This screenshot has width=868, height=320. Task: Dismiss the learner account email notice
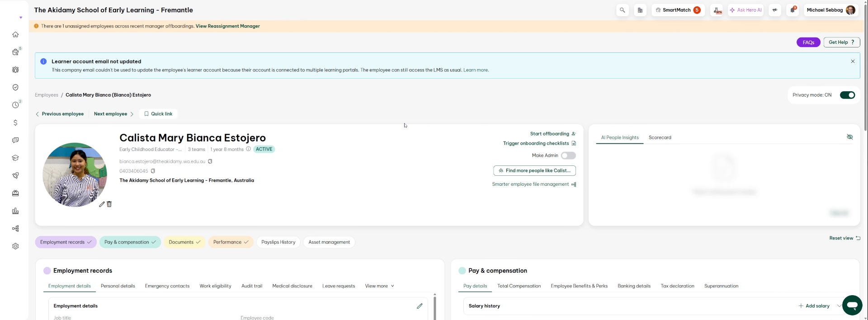(853, 61)
